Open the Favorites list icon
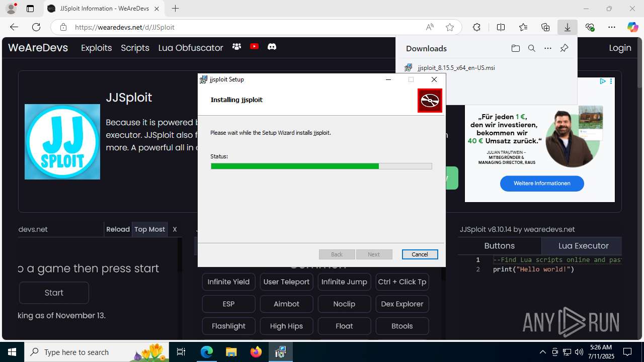 click(x=523, y=27)
